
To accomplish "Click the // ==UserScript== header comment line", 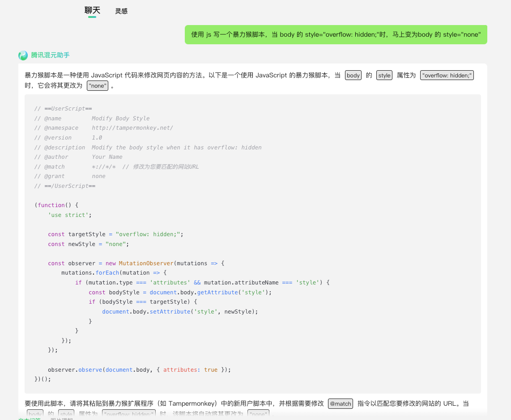I will pos(63,109).
